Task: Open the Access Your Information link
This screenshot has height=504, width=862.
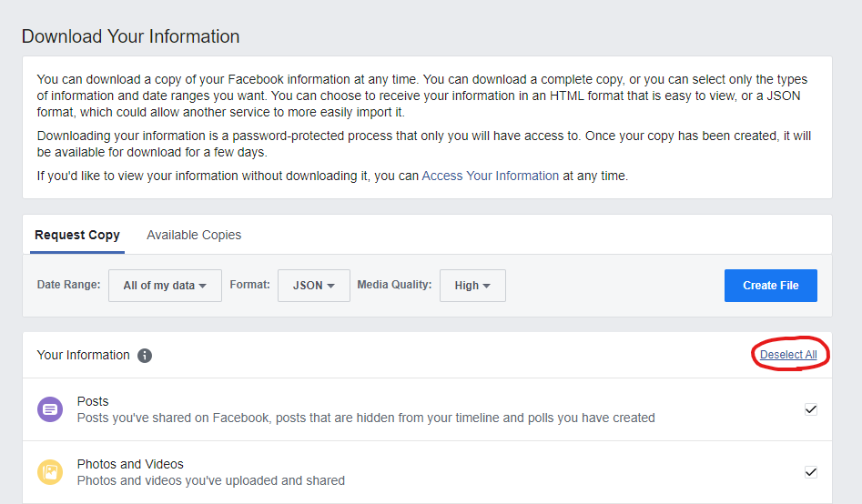Action: 491,176
